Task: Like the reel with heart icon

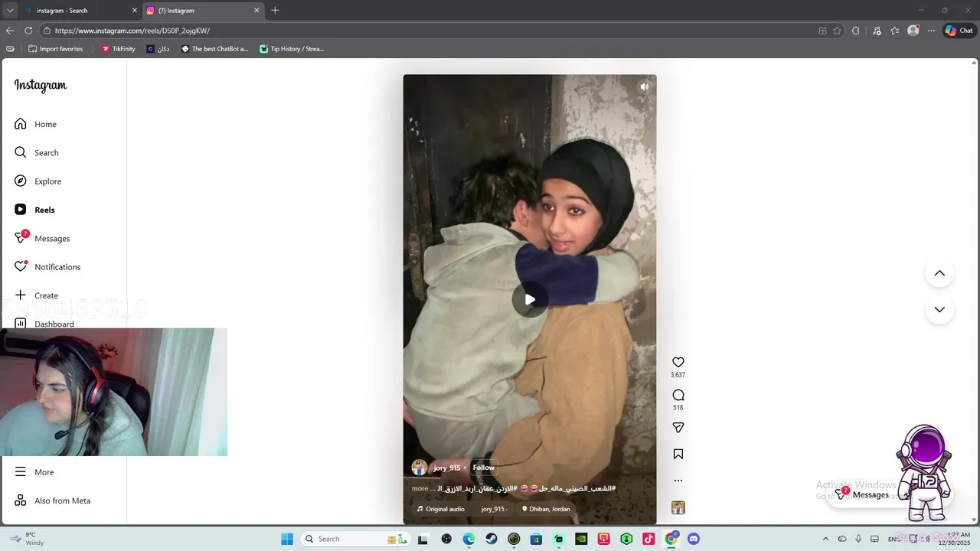Action: pos(678,362)
